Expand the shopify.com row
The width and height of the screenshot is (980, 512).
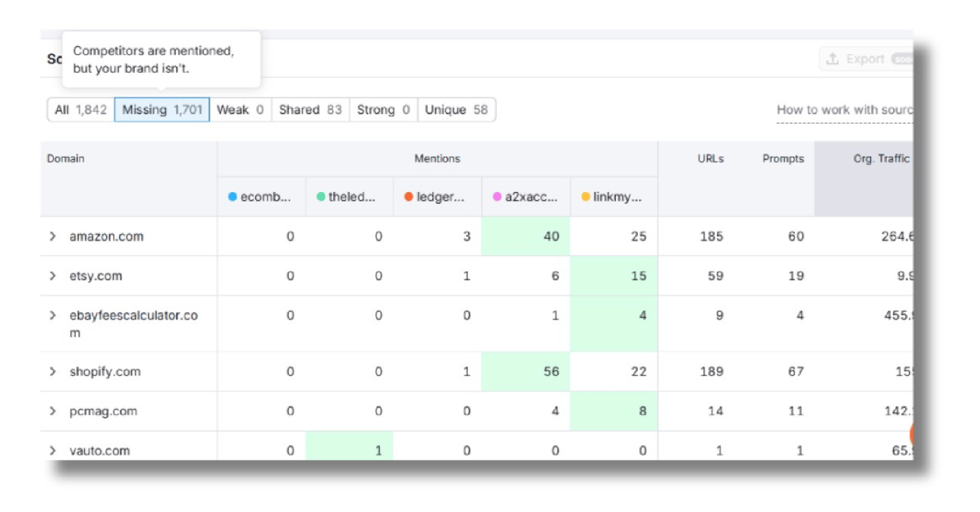point(53,372)
